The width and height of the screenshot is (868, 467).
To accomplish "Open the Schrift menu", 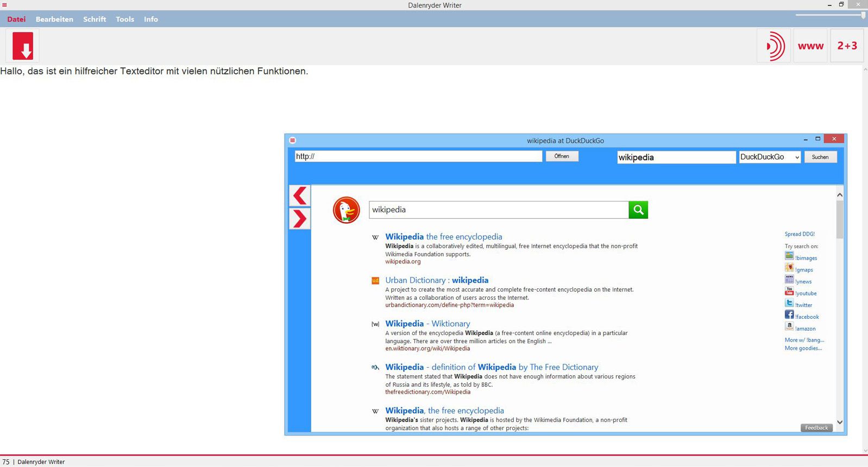I will tap(95, 19).
